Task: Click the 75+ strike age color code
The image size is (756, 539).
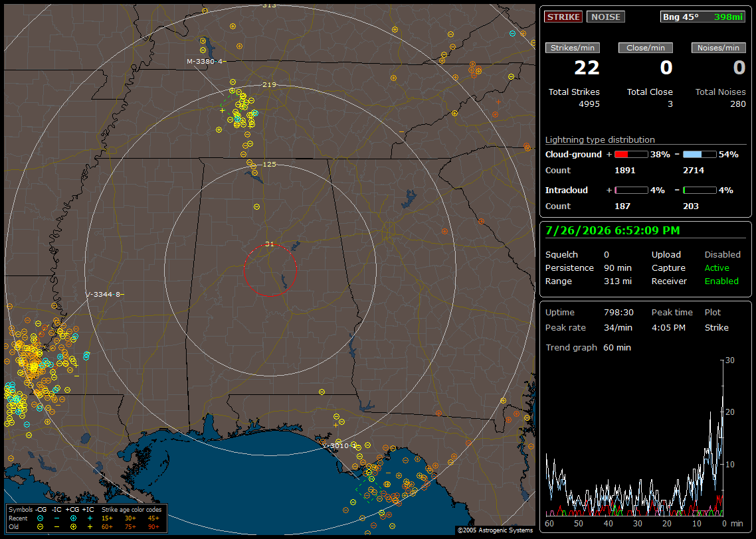Action: [130, 527]
